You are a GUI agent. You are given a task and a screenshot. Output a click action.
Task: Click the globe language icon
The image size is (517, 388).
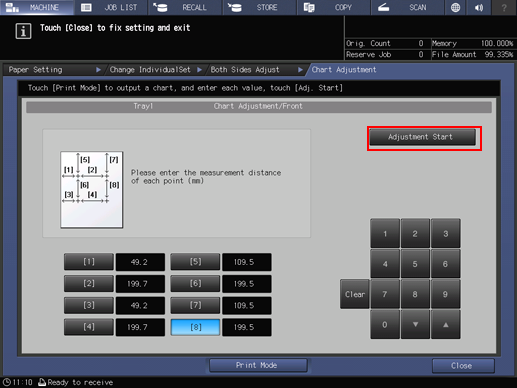tap(455, 7)
